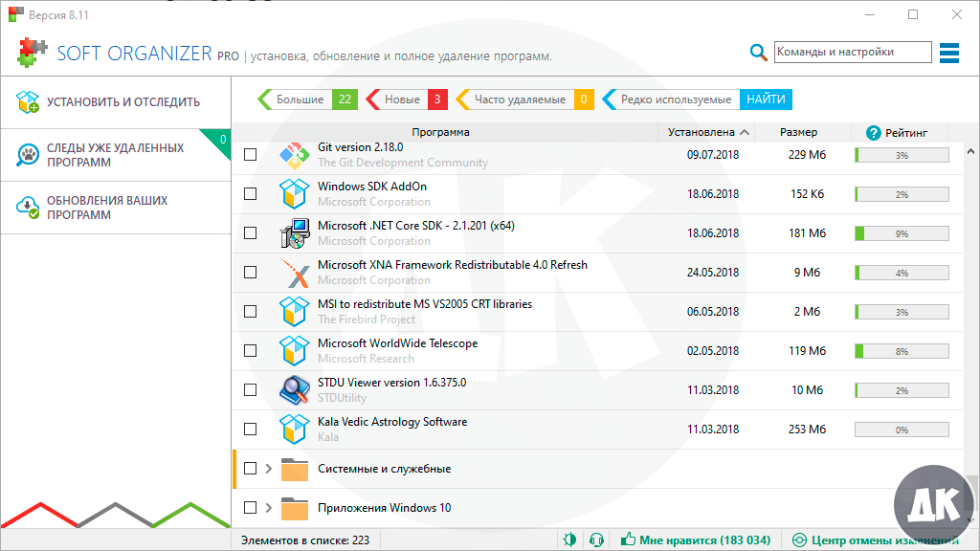Viewport: 980px width, 551px height.
Task: Click the Мне нравится link
Action: click(x=704, y=540)
